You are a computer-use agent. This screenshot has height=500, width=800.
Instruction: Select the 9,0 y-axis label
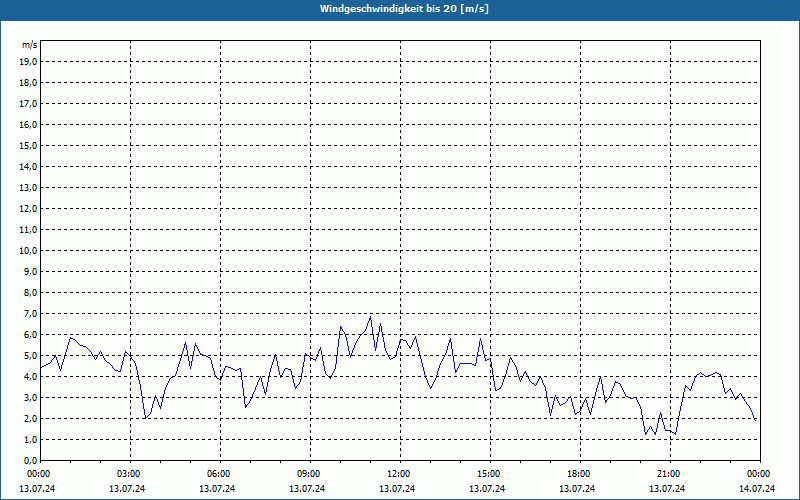click(x=30, y=271)
